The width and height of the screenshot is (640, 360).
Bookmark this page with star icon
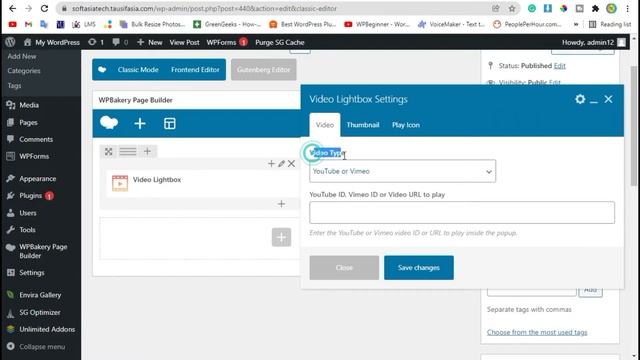[512, 9]
